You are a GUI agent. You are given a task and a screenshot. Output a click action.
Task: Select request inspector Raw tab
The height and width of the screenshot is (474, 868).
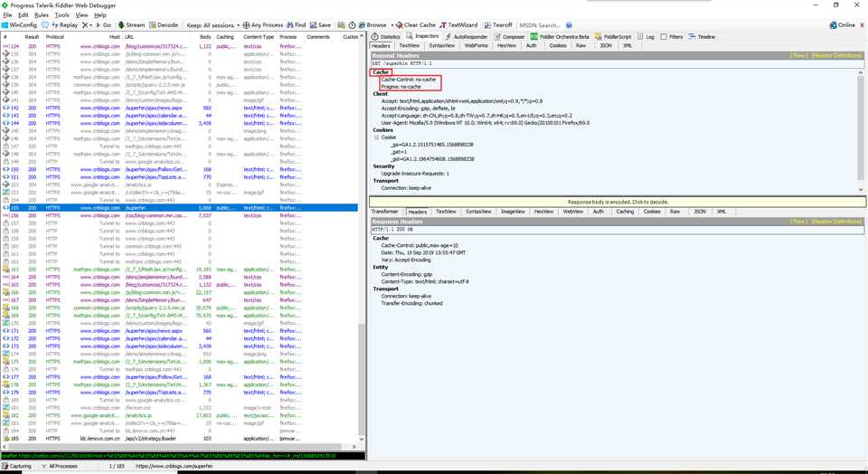point(580,45)
